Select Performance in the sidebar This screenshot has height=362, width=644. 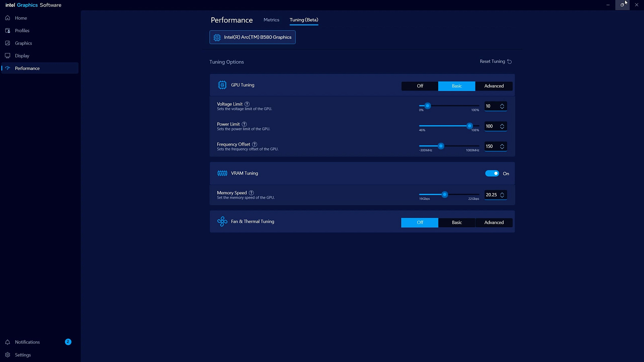click(x=39, y=68)
